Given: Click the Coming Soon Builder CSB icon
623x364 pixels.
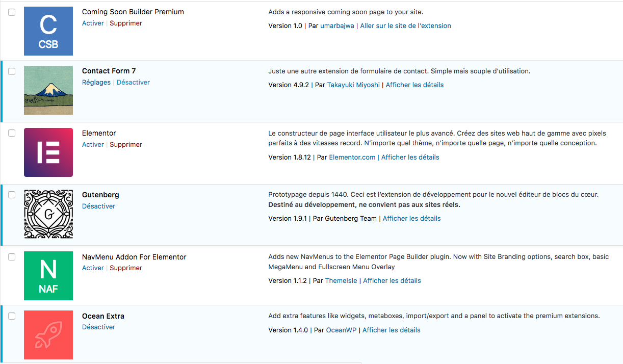Looking at the screenshot, I should point(48,31).
